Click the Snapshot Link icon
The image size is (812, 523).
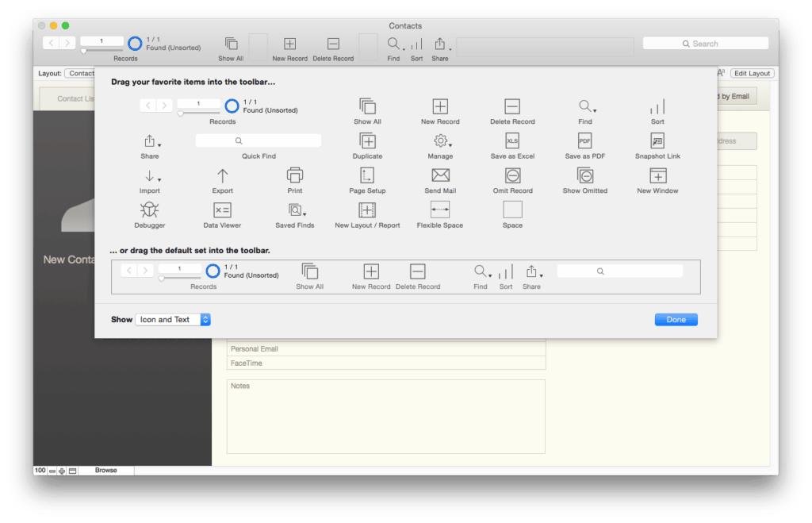(x=657, y=141)
